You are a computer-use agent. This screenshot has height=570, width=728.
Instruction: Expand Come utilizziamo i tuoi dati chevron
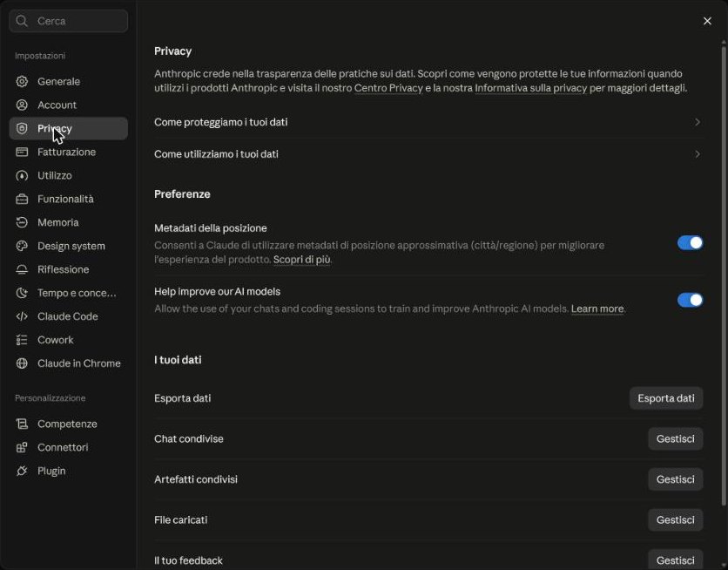point(698,154)
